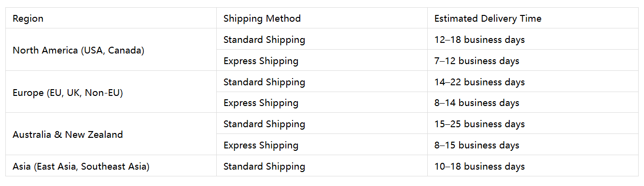The image size is (644, 186).
Task: Click the Estimated Delivery Time header
Action: [x=533, y=18]
